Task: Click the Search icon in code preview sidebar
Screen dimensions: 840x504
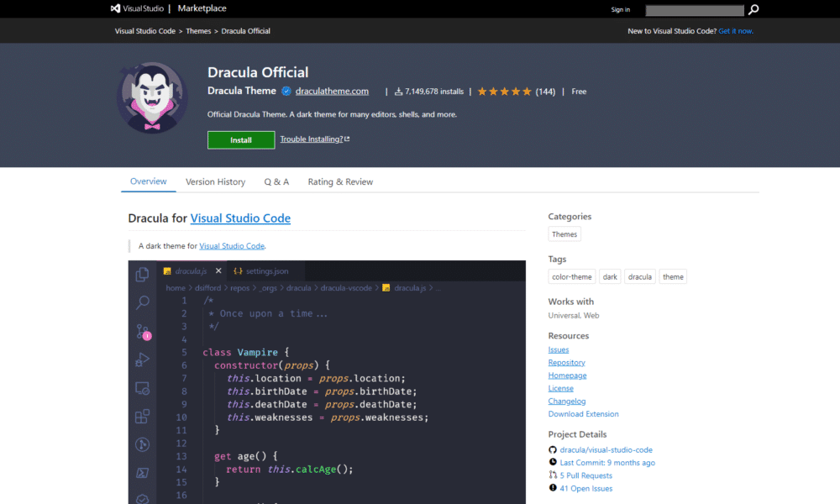Action: (142, 302)
